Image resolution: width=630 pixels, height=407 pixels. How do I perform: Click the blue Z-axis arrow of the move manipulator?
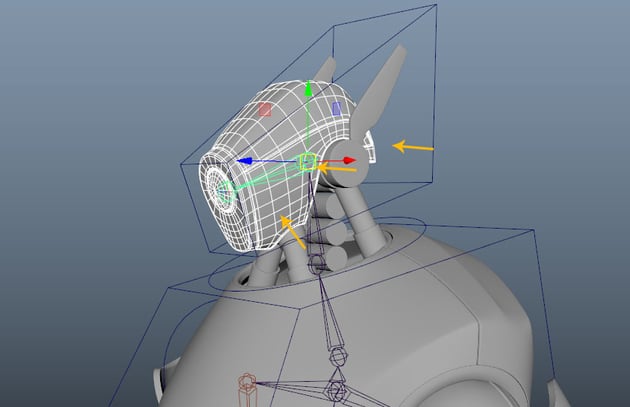pyautogui.click(x=245, y=161)
